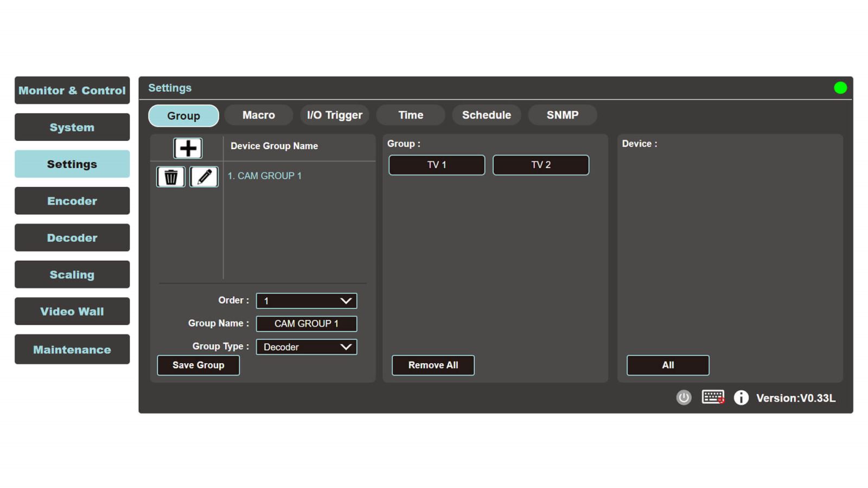Open Video Wall from sidebar
868x488 pixels.
pyautogui.click(x=72, y=311)
